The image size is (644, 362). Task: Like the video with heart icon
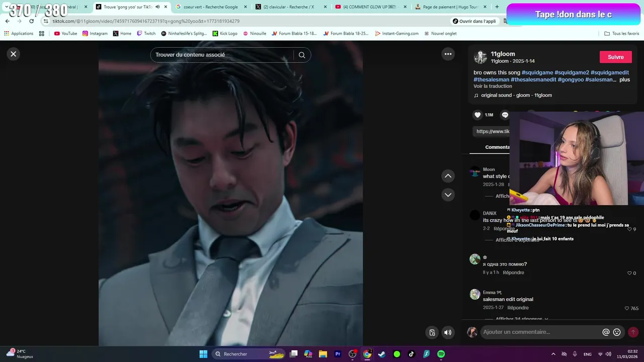(477, 115)
